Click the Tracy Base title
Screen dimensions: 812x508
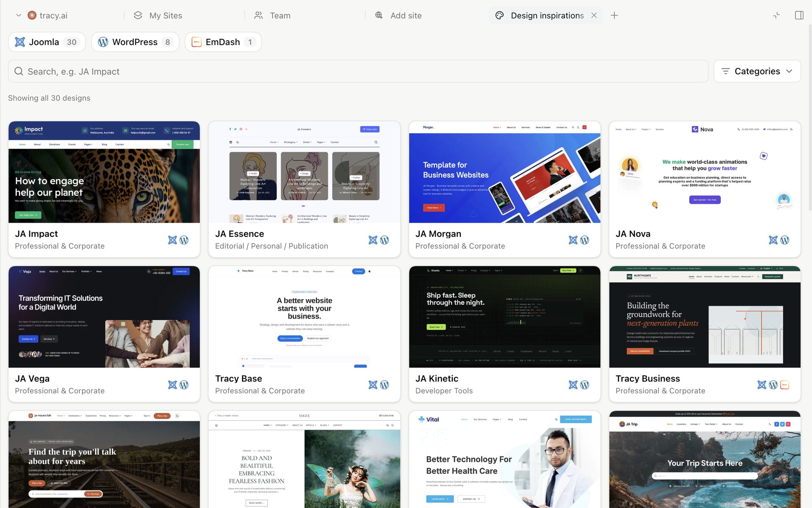[x=238, y=378]
